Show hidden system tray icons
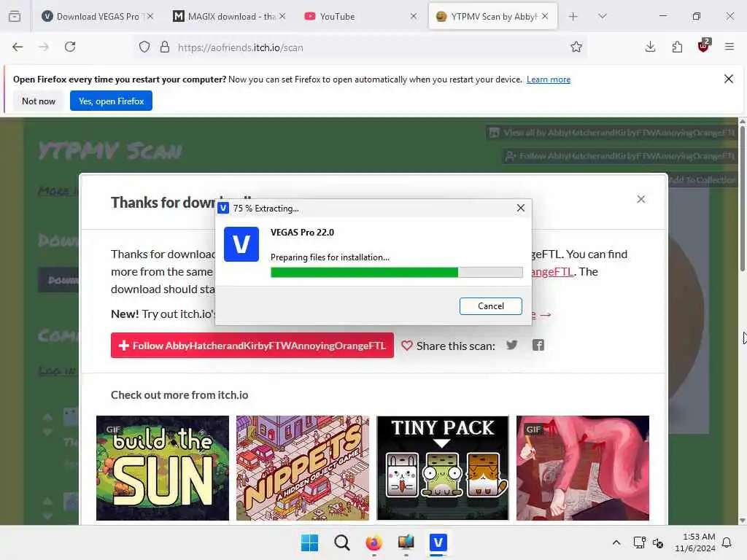747x560 pixels. 616,542
